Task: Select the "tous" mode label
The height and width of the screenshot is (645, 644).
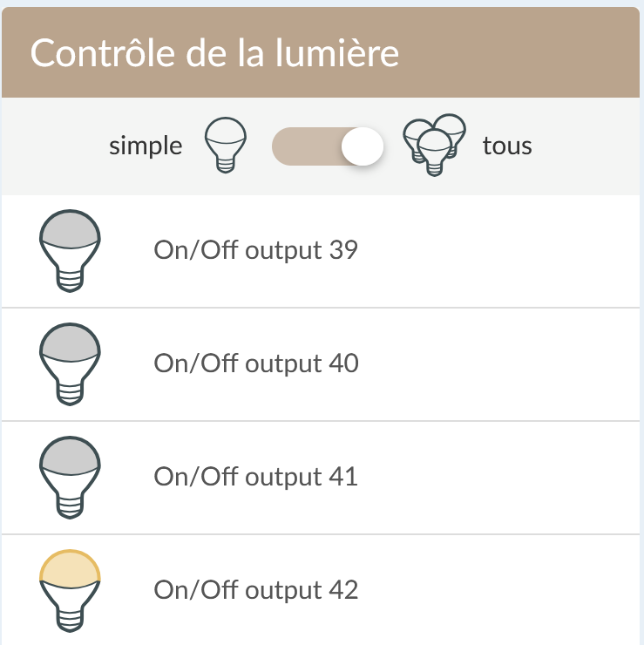Action: coord(507,146)
